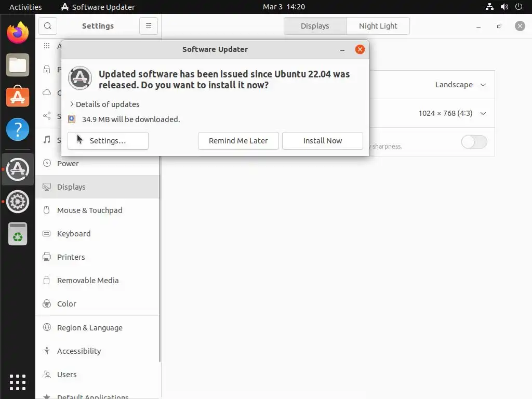Select Color in sidebar

coord(97,304)
